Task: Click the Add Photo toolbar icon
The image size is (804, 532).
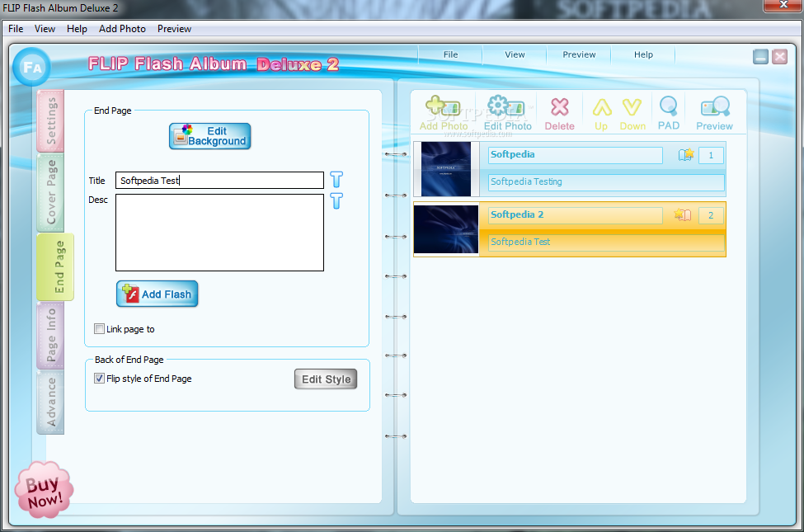Action: point(444,113)
